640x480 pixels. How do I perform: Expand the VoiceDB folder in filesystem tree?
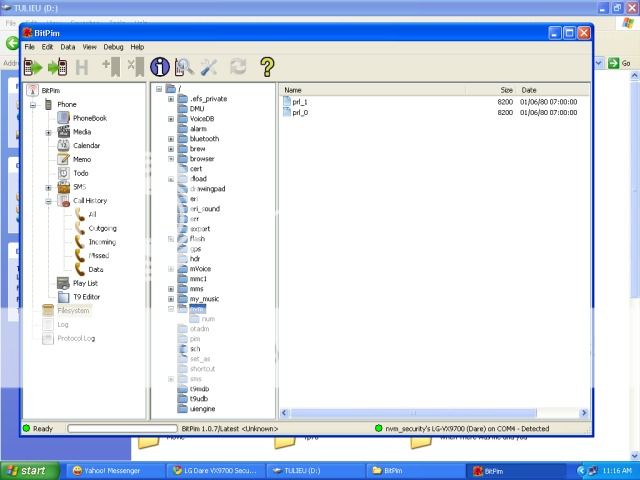click(171, 119)
